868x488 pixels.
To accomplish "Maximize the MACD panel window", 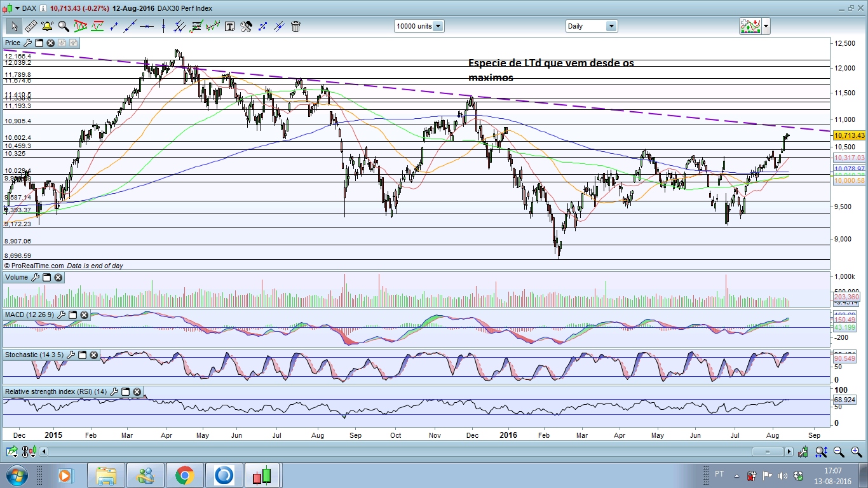I will 72,315.
